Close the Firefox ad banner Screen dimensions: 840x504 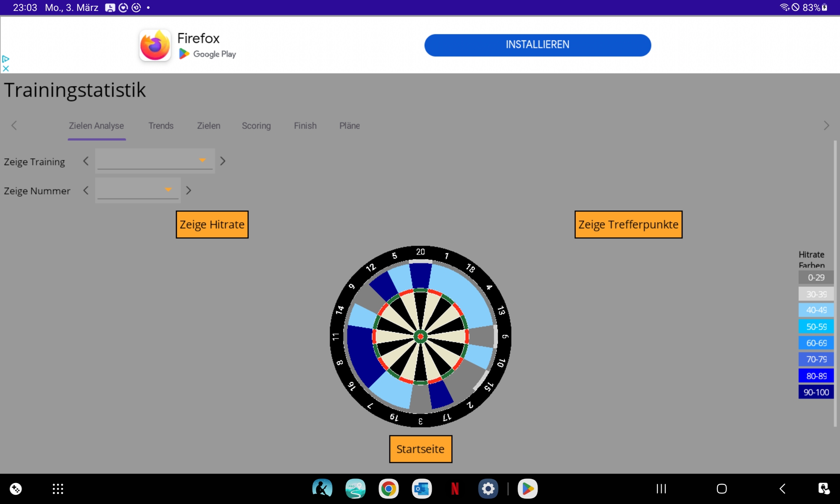coord(6,68)
